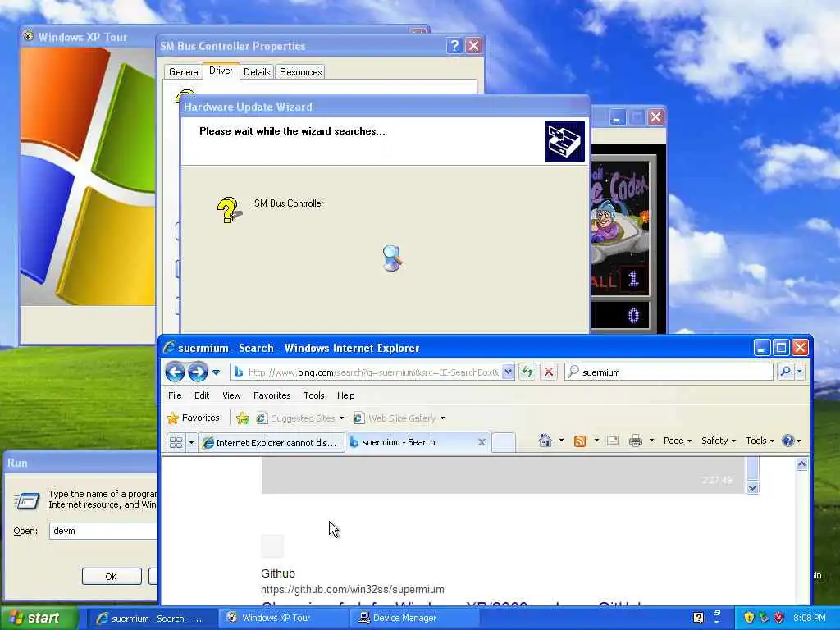Expand the address bar URL dropdown

click(508, 372)
